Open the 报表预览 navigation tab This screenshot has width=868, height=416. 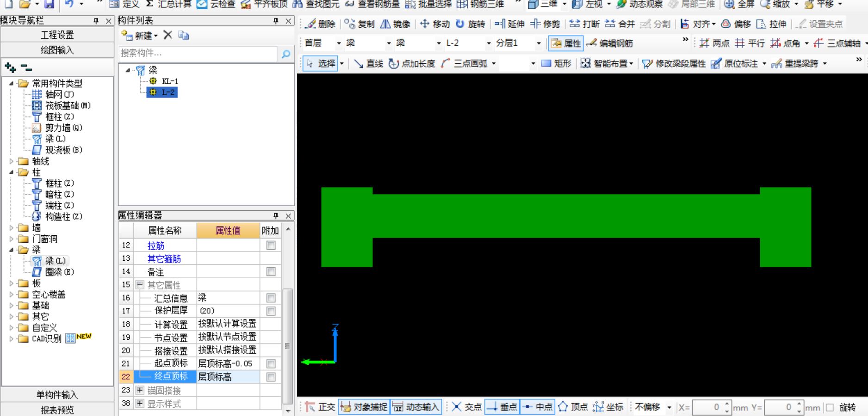coord(57,410)
